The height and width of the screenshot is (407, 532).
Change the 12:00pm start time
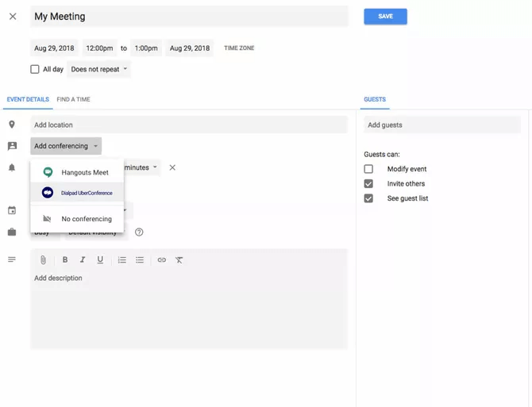click(x=99, y=48)
